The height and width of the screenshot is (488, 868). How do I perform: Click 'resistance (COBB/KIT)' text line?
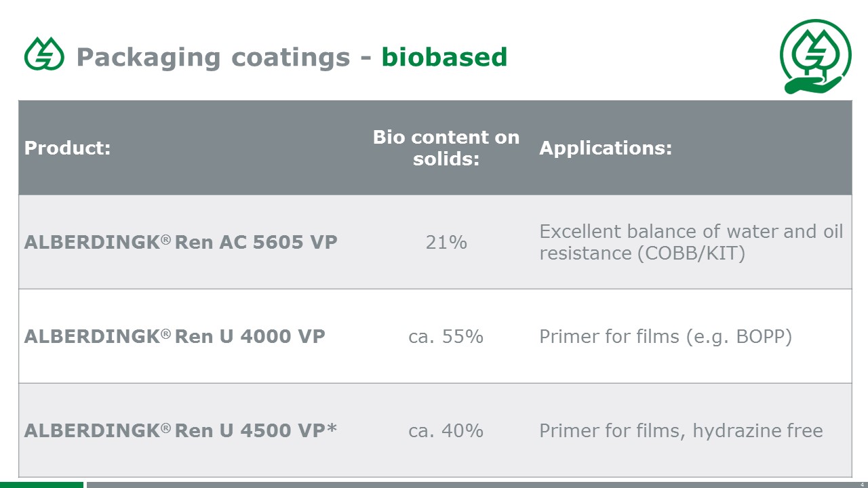click(x=642, y=253)
